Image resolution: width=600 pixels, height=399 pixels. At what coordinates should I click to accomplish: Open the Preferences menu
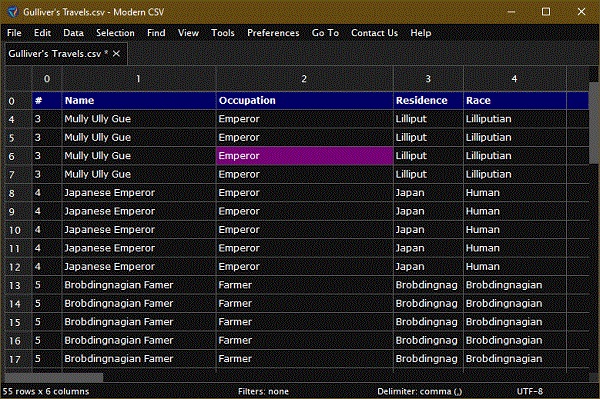273,33
